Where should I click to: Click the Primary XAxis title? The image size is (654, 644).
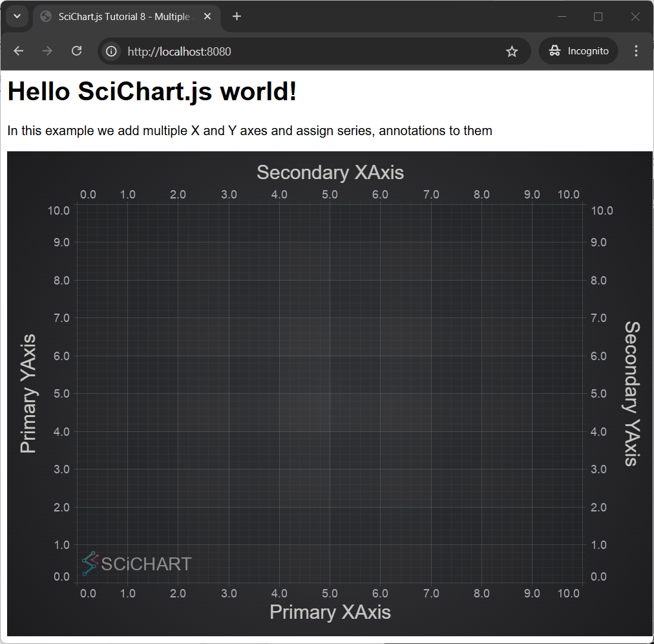[330, 612]
